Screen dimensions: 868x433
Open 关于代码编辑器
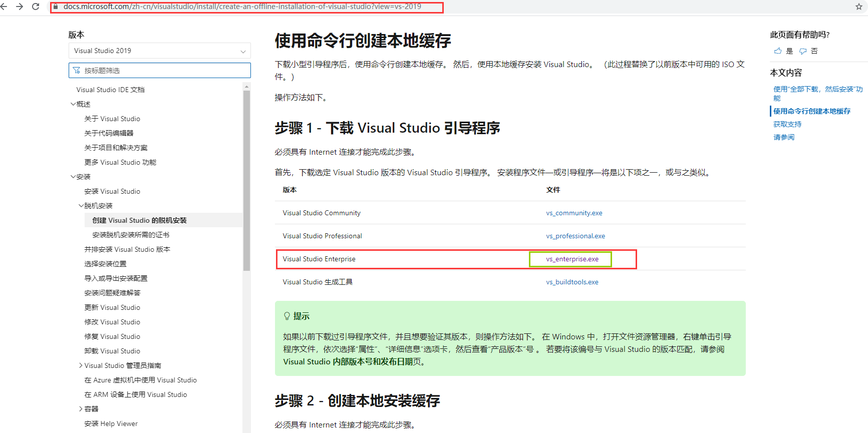pos(109,133)
